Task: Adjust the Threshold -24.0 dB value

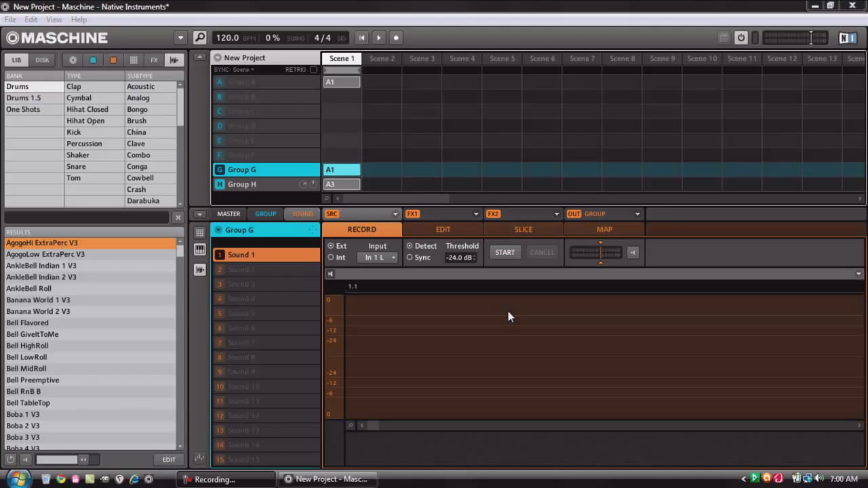Action: pos(460,258)
